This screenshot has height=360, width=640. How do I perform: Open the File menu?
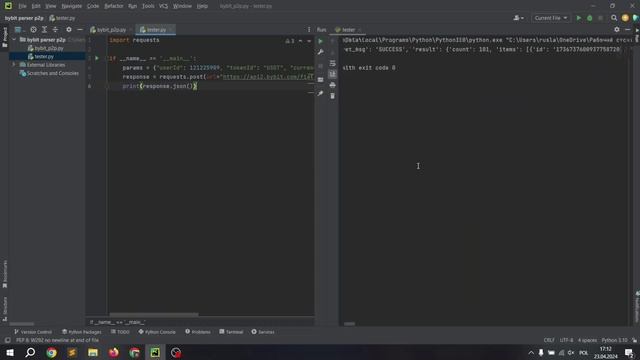point(22,6)
